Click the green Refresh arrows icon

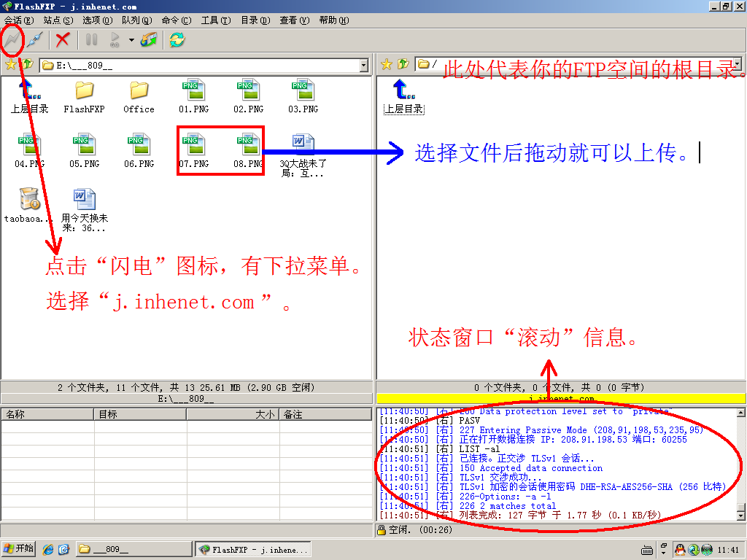(x=177, y=39)
